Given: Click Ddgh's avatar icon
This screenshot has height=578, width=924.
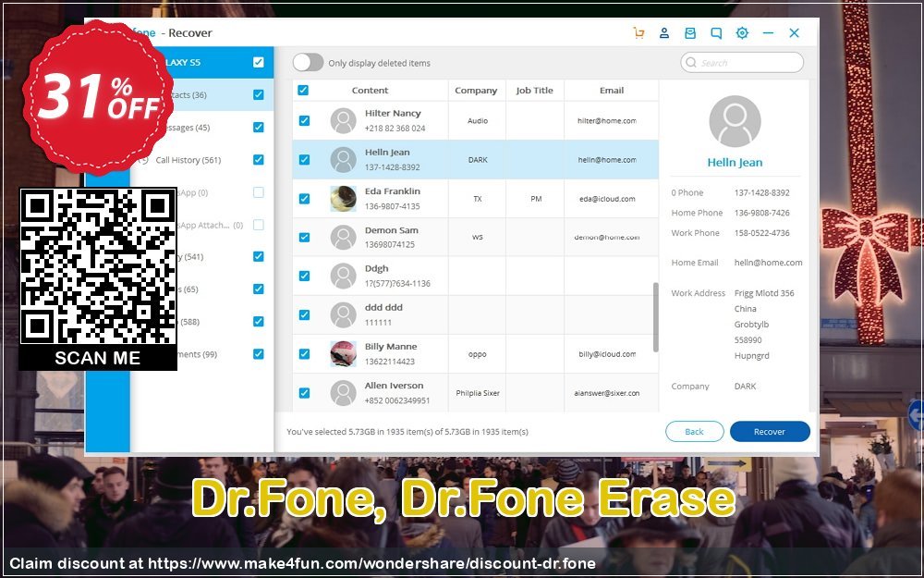Looking at the screenshot, I should [x=343, y=276].
